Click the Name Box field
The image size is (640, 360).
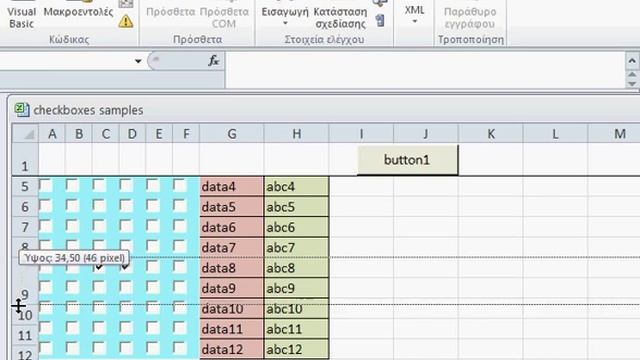66,61
